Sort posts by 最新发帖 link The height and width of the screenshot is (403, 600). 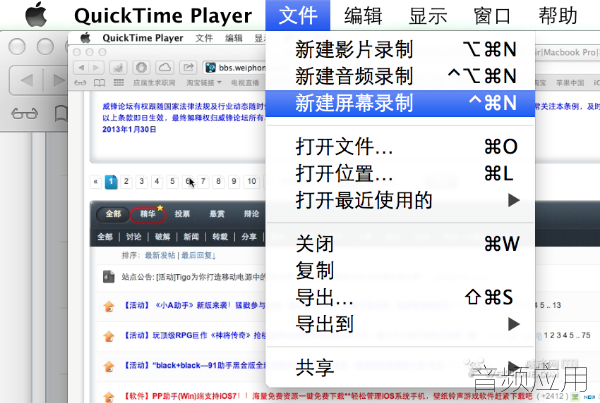pos(160,255)
